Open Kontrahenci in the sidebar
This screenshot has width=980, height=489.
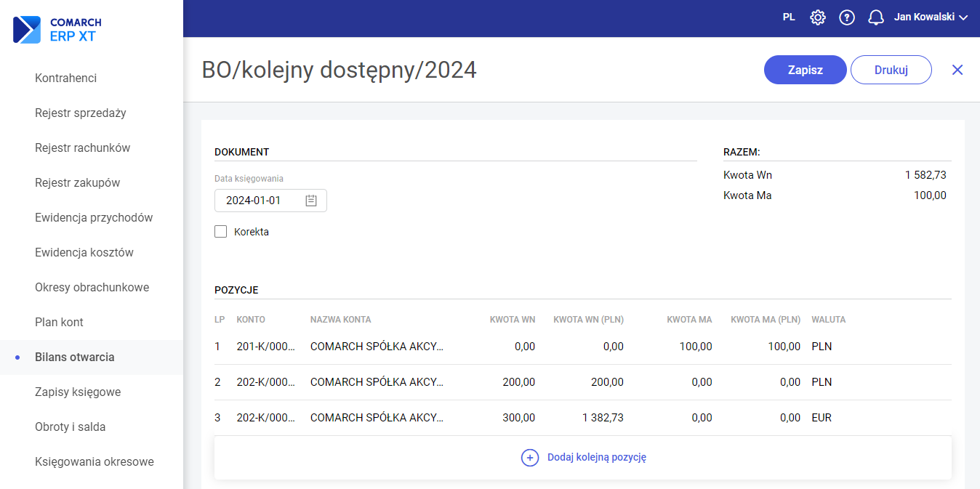(x=65, y=78)
